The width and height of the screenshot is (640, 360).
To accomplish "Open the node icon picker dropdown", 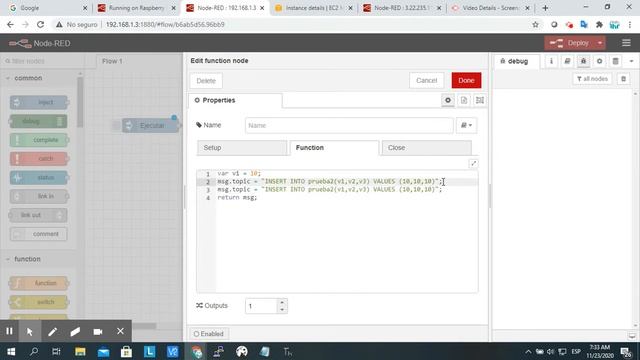I will pyautogui.click(x=467, y=125).
